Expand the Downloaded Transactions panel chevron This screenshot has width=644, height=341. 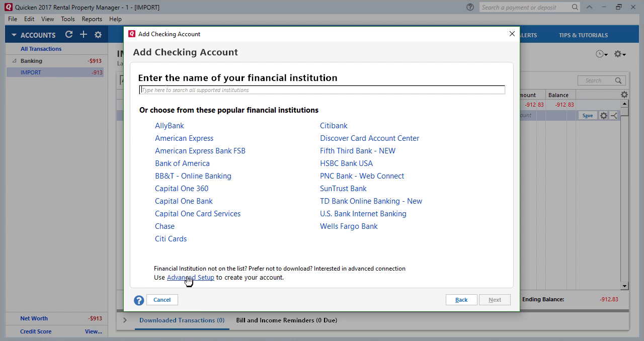[125, 320]
